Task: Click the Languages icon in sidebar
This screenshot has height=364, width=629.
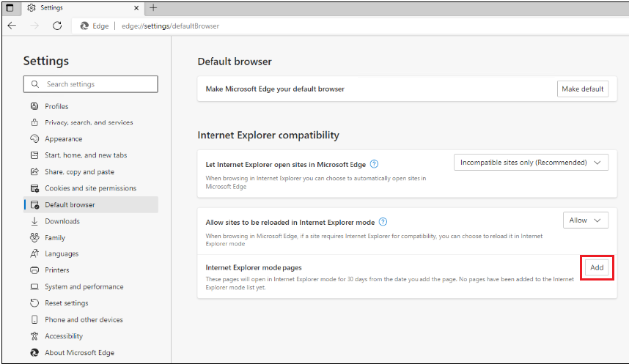Action: point(34,253)
